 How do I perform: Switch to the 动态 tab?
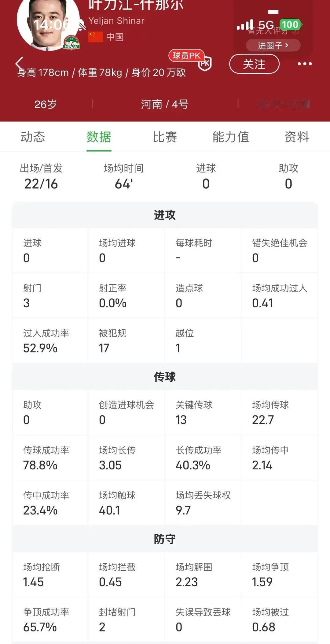(33, 137)
